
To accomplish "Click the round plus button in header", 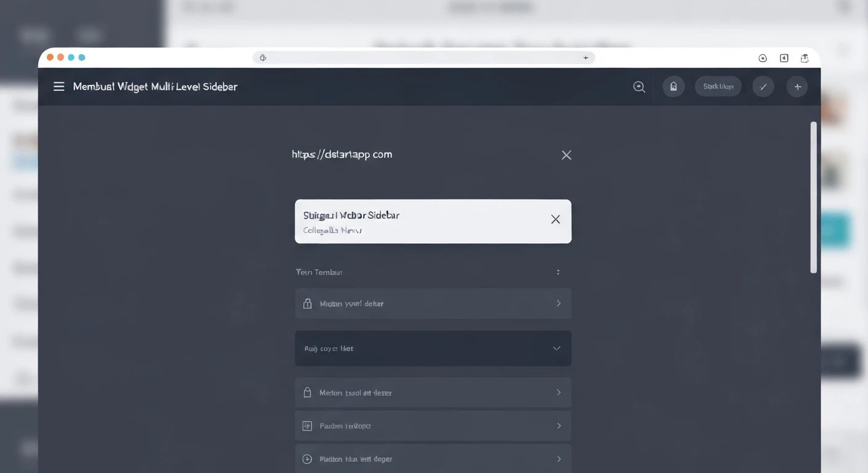I will tap(797, 87).
